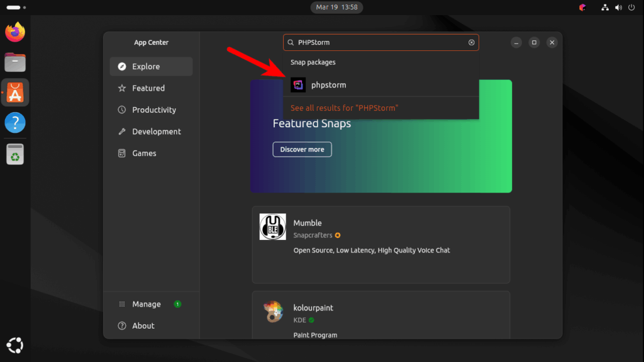644x362 pixels.
Task: Click the magnifier search icon
Action: point(291,42)
